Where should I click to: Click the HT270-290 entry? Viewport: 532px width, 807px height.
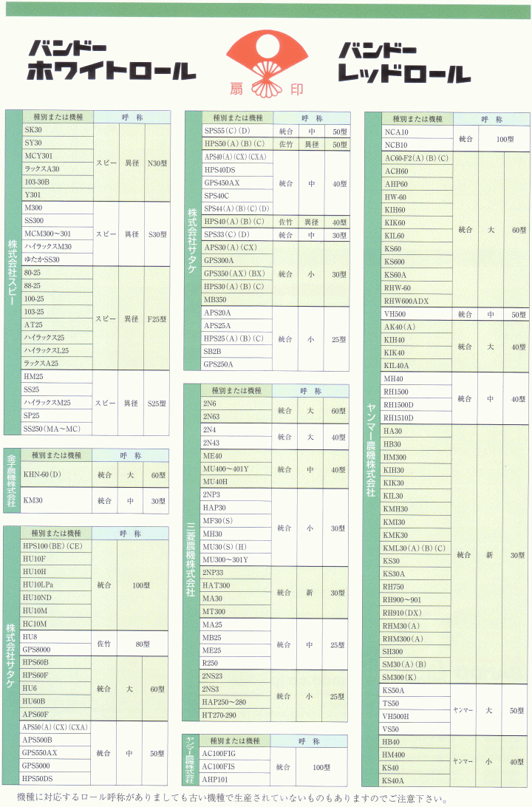click(235, 715)
